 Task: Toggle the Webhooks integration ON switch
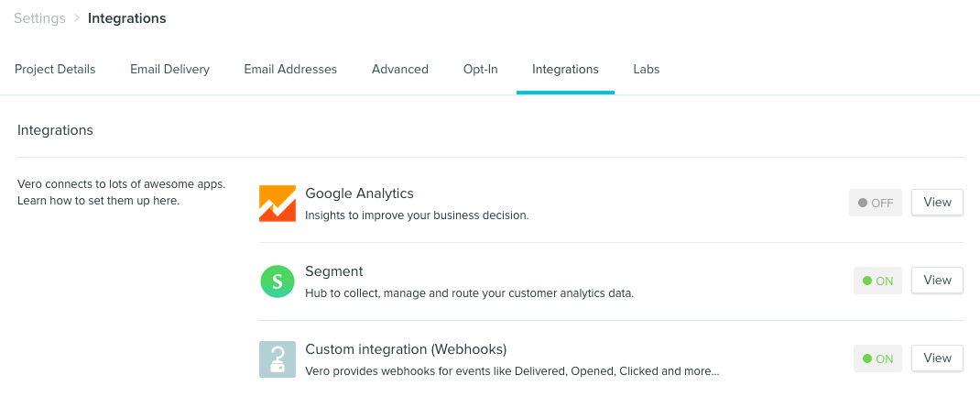tap(877, 358)
